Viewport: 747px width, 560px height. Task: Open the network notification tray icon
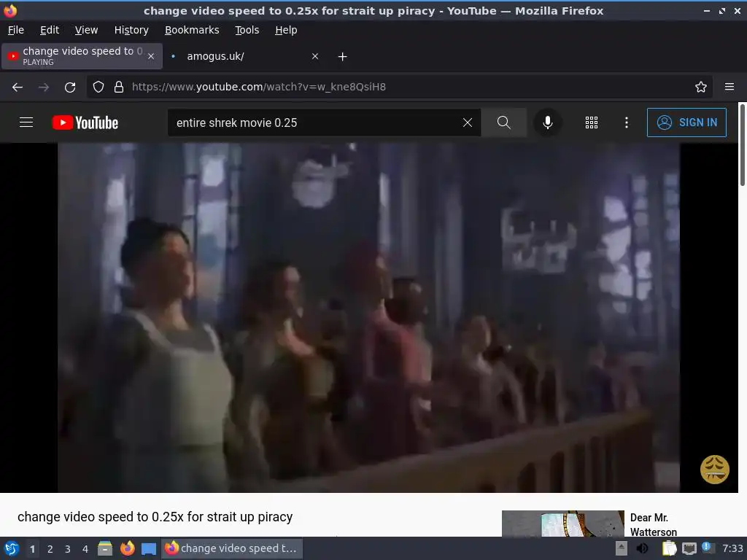click(708, 548)
